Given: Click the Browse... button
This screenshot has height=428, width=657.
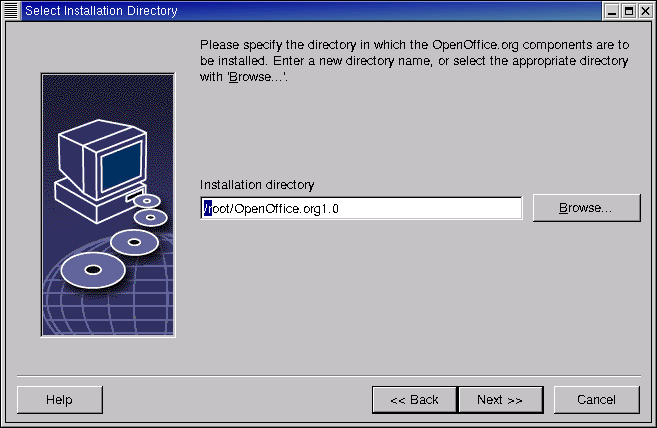Looking at the screenshot, I should [x=585, y=208].
